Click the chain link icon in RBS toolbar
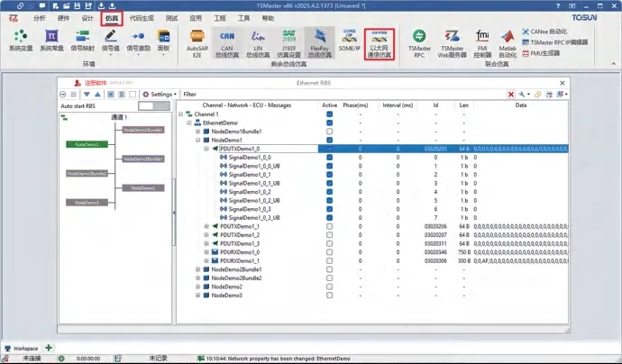 point(538,95)
